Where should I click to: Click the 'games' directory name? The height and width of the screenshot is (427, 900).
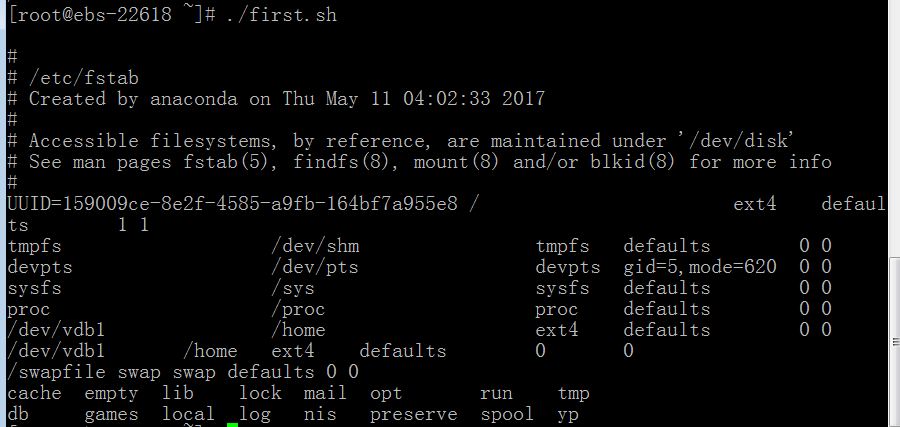pyautogui.click(x=111, y=414)
